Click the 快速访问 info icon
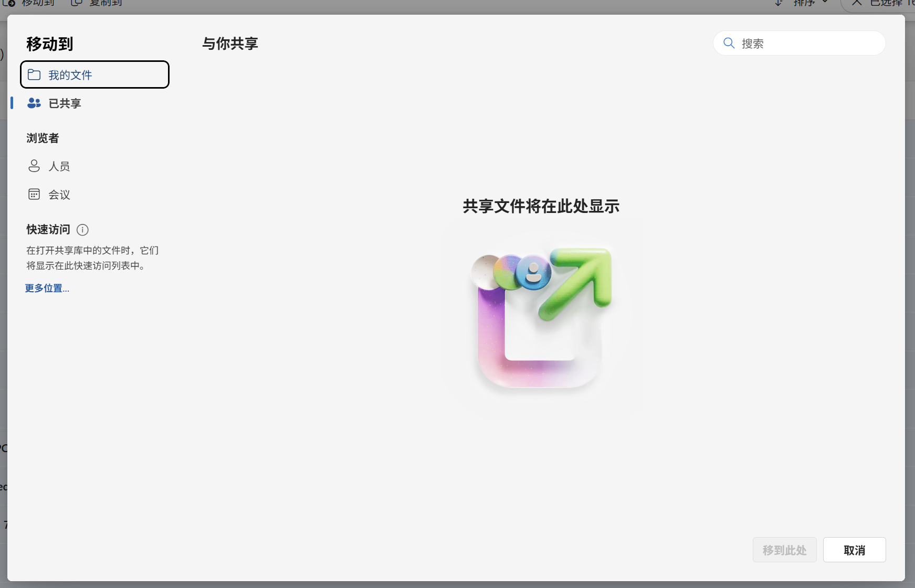 tap(82, 230)
